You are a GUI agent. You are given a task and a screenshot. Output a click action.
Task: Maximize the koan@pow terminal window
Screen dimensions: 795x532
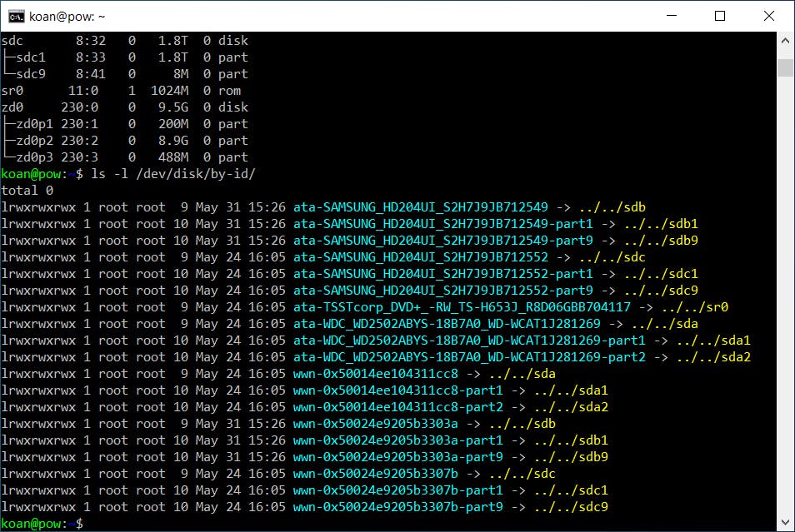click(719, 16)
